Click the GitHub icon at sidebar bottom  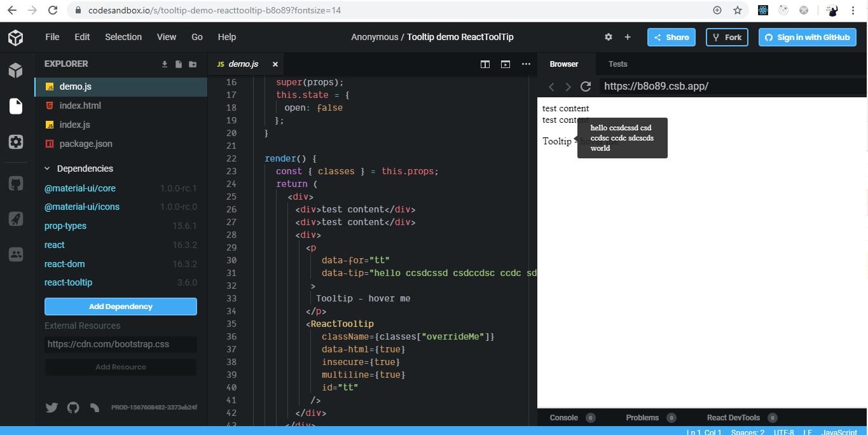(73, 408)
